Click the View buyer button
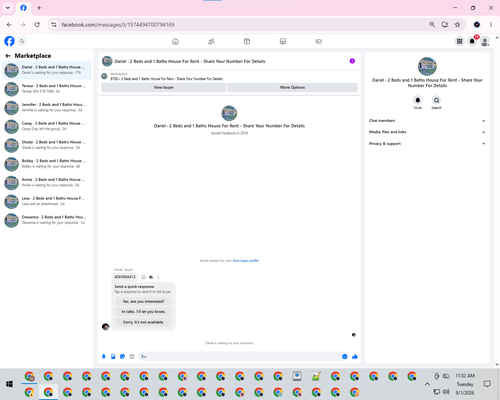 (x=164, y=87)
